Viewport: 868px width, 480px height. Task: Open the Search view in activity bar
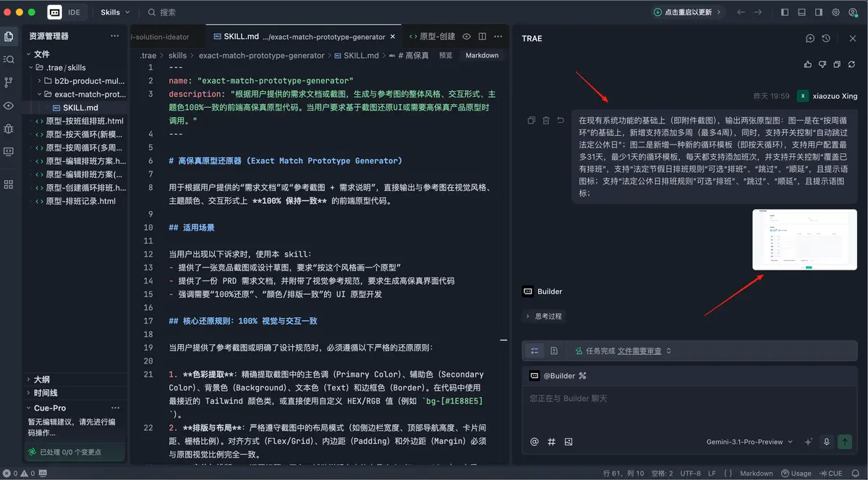[x=9, y=59]
